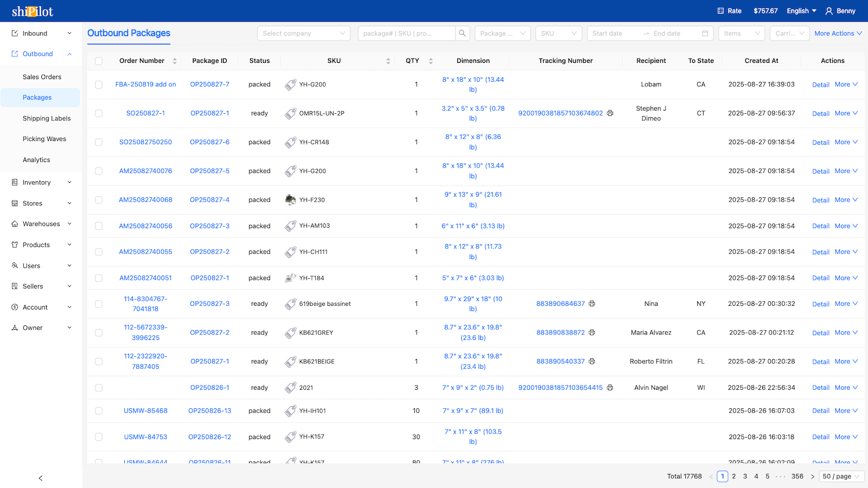The image size is (868, 488).
Task: Click the Warehouses icon in the sidebar
Action: 14,223
